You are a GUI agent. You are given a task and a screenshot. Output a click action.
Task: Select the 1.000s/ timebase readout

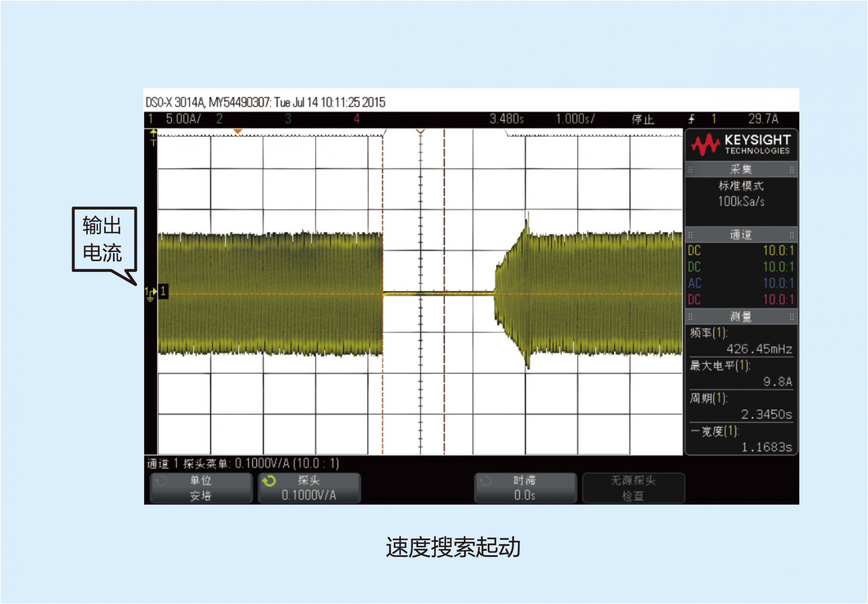[575, 119]
